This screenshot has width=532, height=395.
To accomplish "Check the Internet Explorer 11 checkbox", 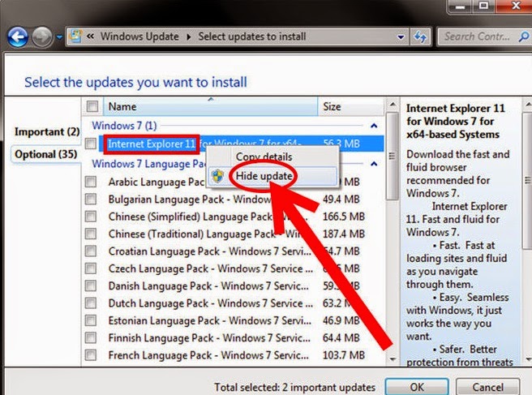I will click(x=90, y=144).
